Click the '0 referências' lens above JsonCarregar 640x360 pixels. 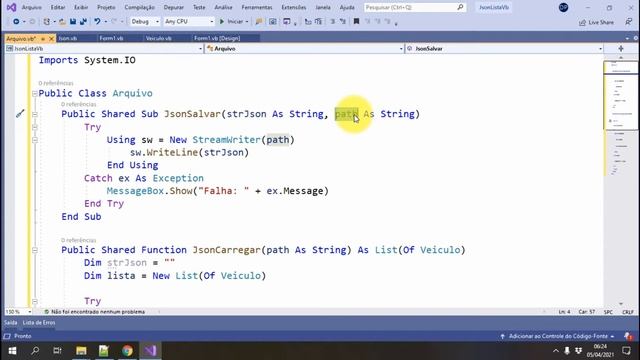click(x=79, y=240)
